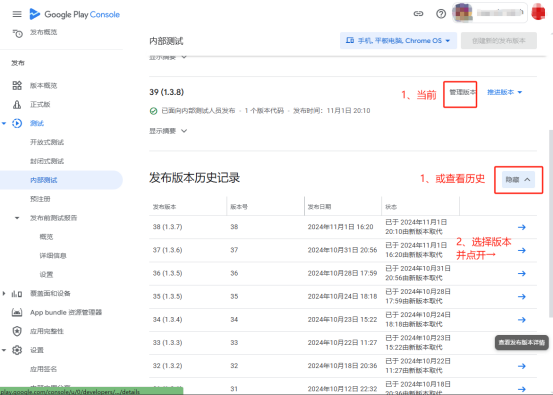This screenshot has height=395, width=553.
Task: Select the 33 (1.3.3) release name cell
Action: pos(168,342)
